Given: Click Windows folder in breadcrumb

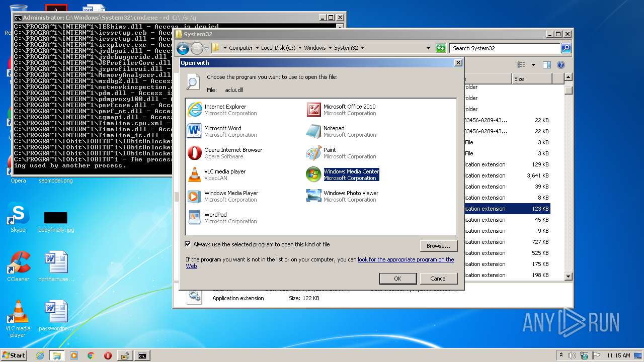Looking at the screenshot, I should 315,48.
